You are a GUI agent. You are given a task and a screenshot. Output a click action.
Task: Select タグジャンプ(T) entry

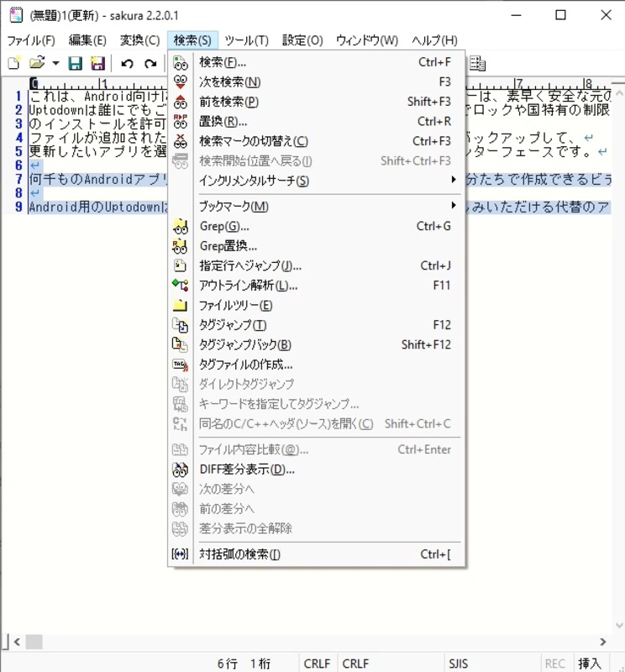click(317, 325)
